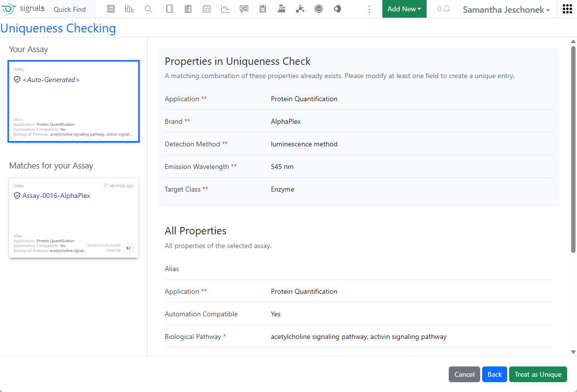Click the Emission Wavelength label
Image resolution: width=577 pixels, height=392 pixels.
pos(197,167)
